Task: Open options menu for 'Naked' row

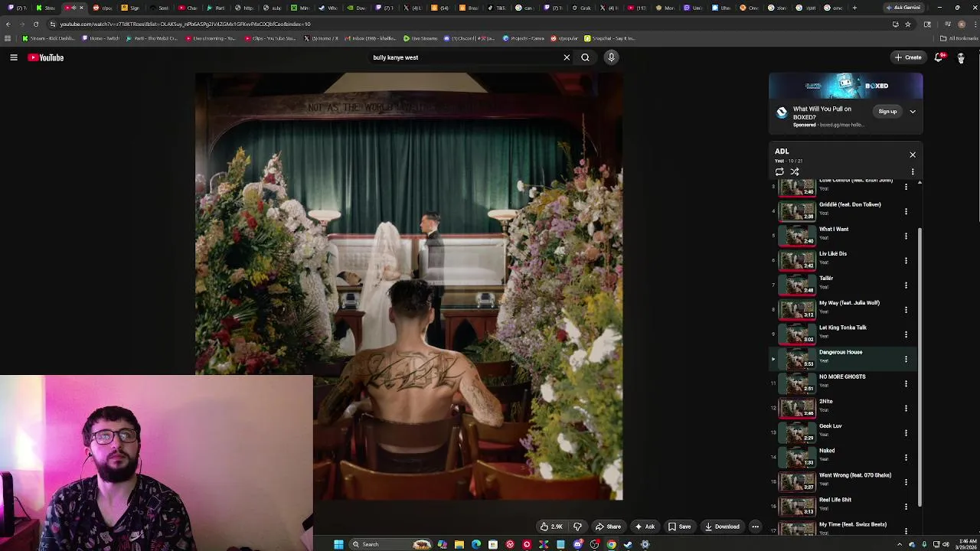Action: (x=906, y=457)
